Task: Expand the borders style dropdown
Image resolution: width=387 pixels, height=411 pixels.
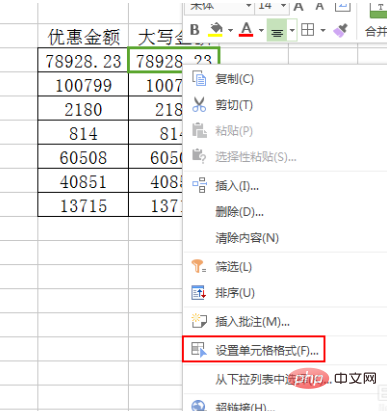Action: click(x=323, y=30)
